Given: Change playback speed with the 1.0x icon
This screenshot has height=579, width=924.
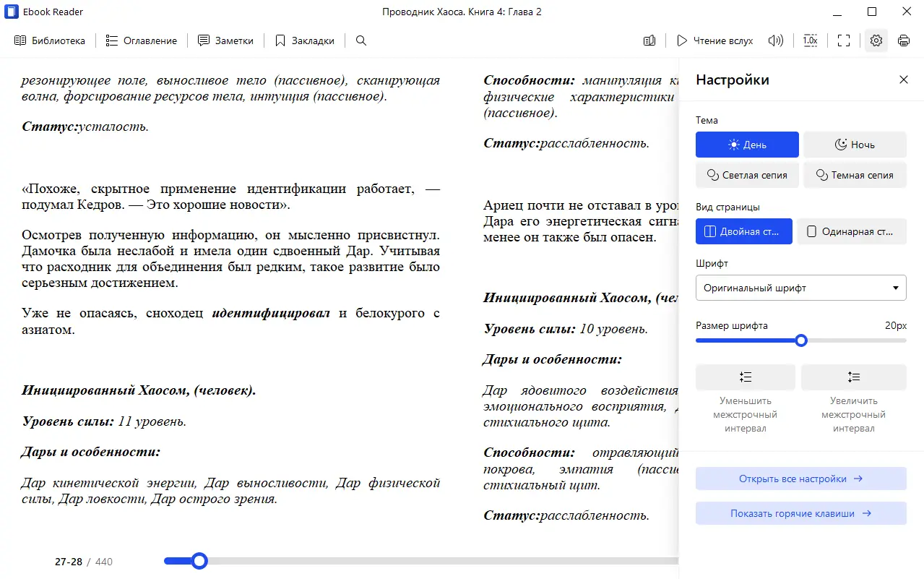Looking at the screenshot, I should tap(810, 40).
